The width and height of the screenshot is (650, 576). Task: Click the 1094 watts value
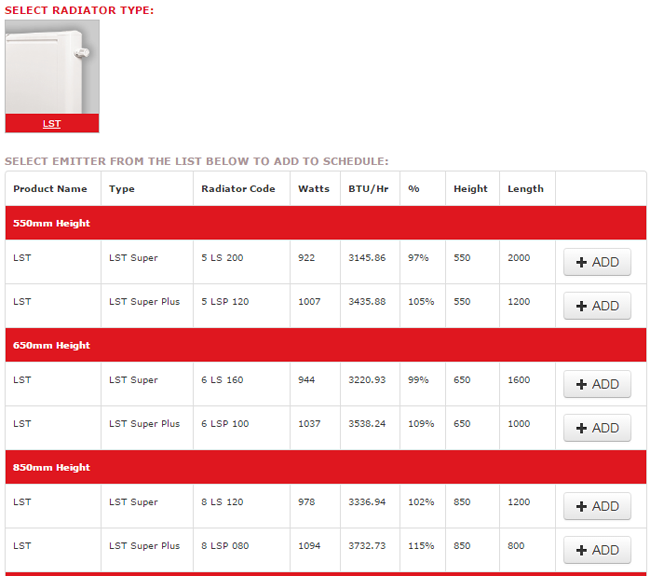[309, 546]
